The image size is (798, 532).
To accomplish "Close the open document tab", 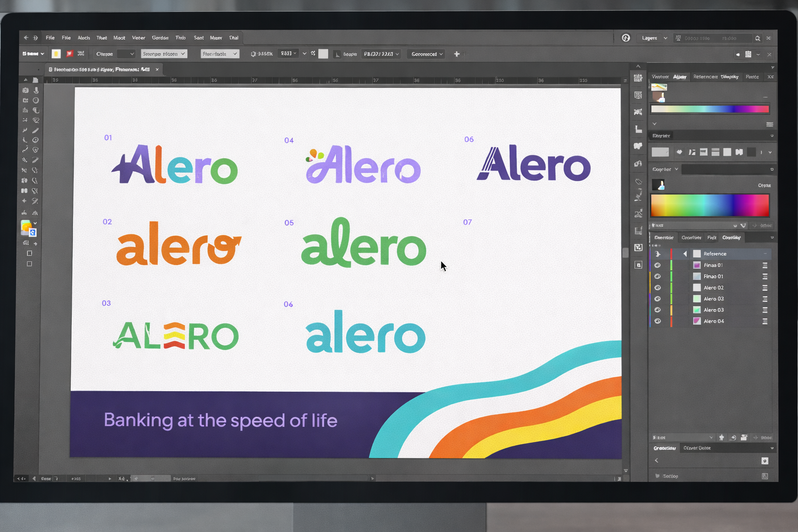I will (x=157, y=70).
